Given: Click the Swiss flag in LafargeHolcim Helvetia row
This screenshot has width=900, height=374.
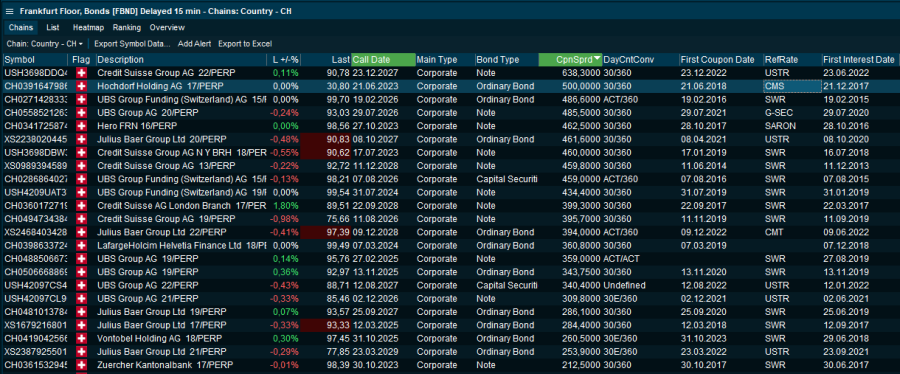Looking at the screenshot, I should point(81,245).
